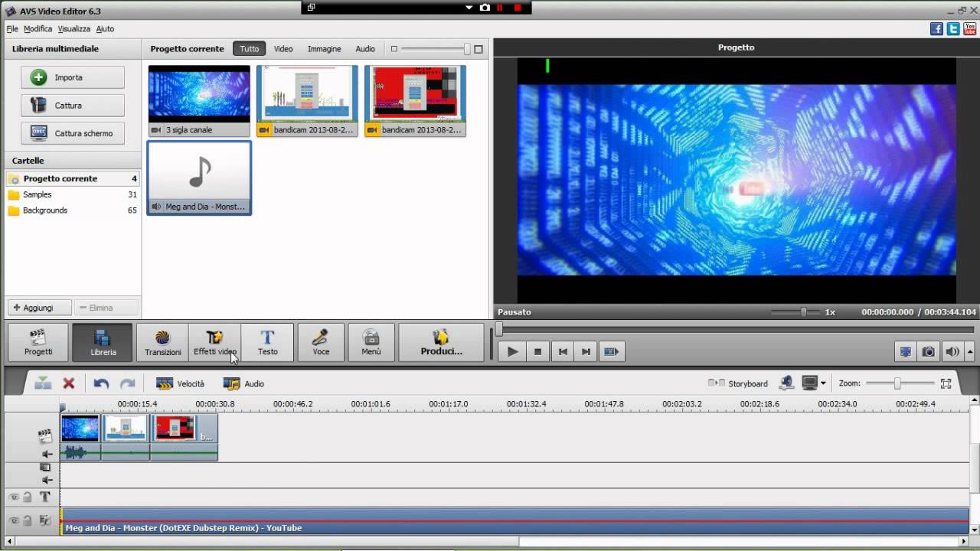Select the 3 sigla canale clip thumbnail
The height and width of the screenshot is (551, 980).
pos(199,100)
